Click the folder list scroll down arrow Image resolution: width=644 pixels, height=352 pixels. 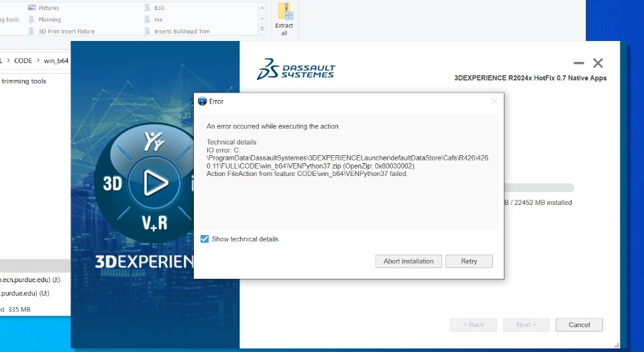click(262, 19)
